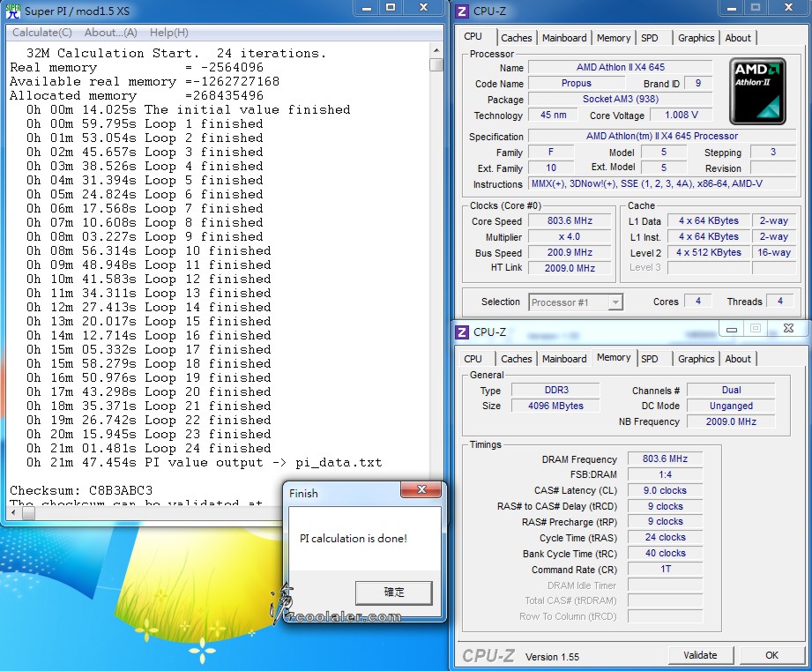
Task: Click the Multiplier value x 4.0
Action: (570, 236)
